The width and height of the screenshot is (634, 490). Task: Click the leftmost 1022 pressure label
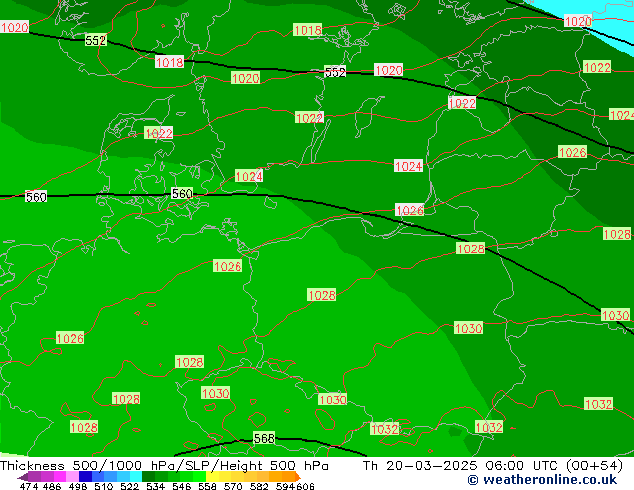(158, 133)
